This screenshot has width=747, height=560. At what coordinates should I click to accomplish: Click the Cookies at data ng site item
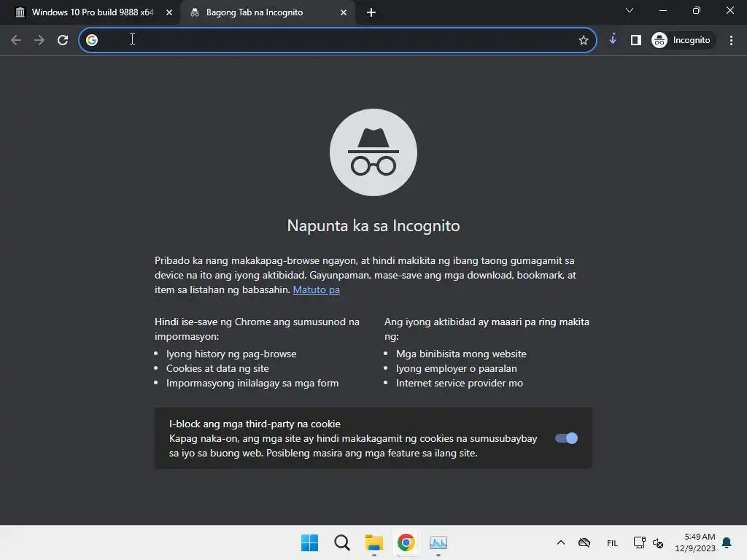pyautogui.click(x=217, y=368)
